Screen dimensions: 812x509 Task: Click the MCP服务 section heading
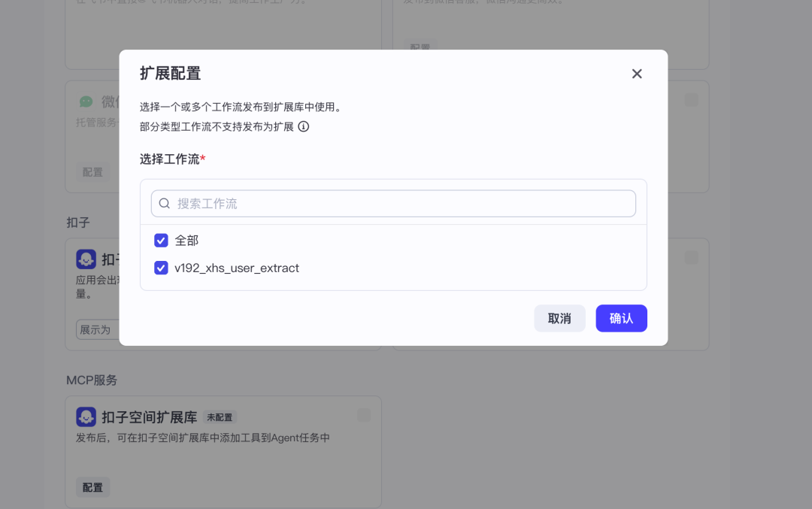pyautogui.click(x=92, y=380)
